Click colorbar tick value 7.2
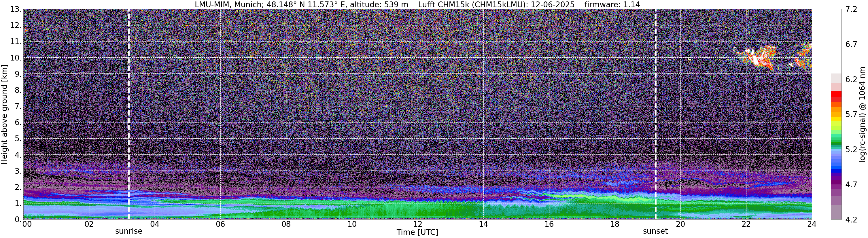 click(851, 10)
